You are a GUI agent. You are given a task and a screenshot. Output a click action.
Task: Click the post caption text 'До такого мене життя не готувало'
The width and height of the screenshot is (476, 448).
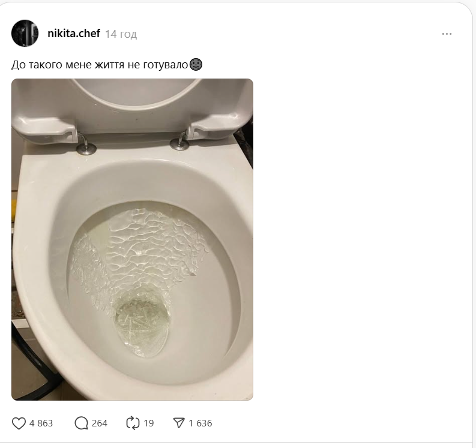tap(100, 64)
